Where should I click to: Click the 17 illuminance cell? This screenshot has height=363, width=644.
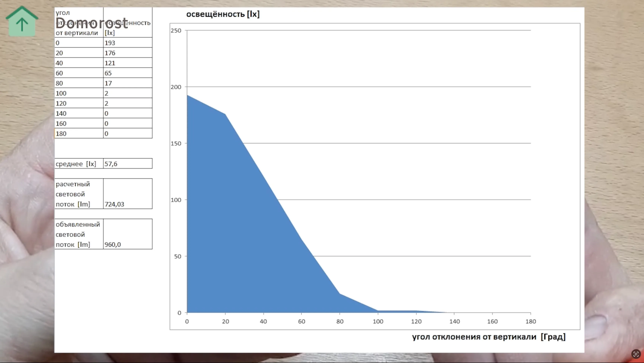127,83
